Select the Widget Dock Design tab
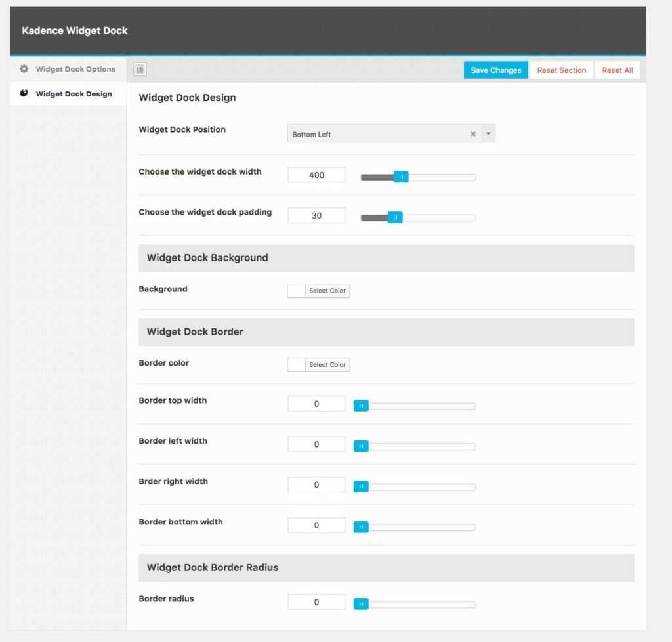Screen dimensions: 672x642 (73, 94)
